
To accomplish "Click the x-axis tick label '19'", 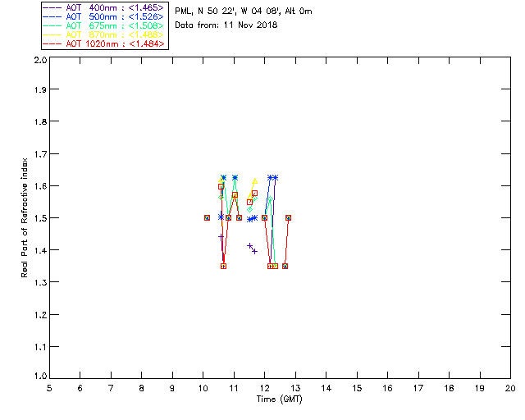I will click(480, 388).
